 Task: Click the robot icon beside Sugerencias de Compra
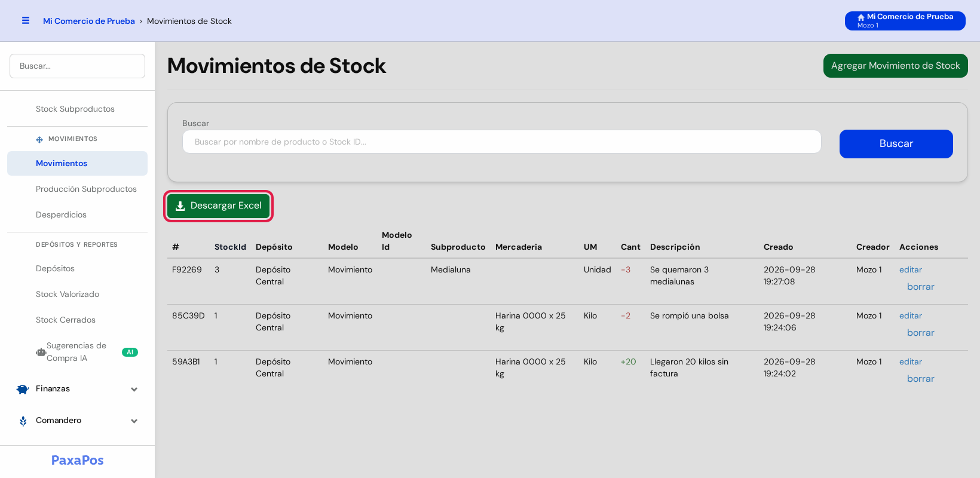pyautogui.click(x=41, y=352)
